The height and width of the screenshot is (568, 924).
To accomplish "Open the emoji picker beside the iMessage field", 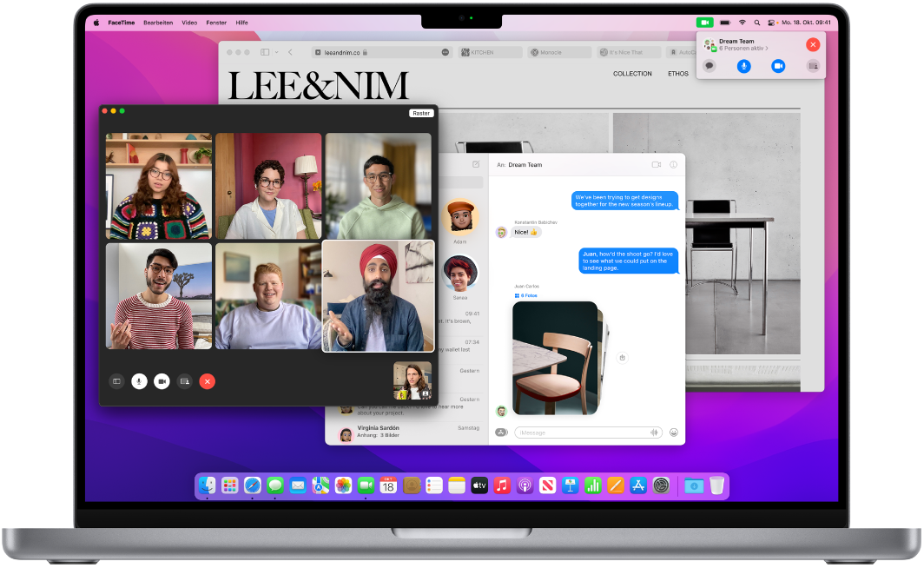I will [673, 432].
